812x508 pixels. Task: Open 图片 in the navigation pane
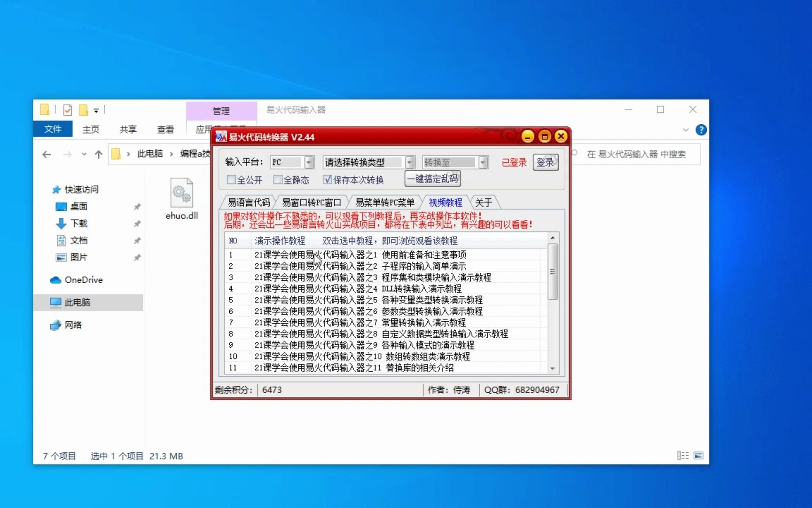coord(78,257)
